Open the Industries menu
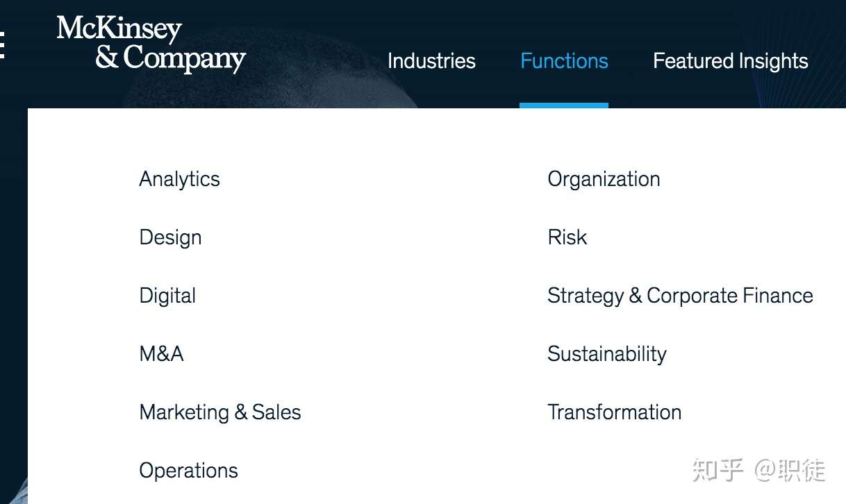This screenshot has width=846, height=504. [x=431, y=61]
